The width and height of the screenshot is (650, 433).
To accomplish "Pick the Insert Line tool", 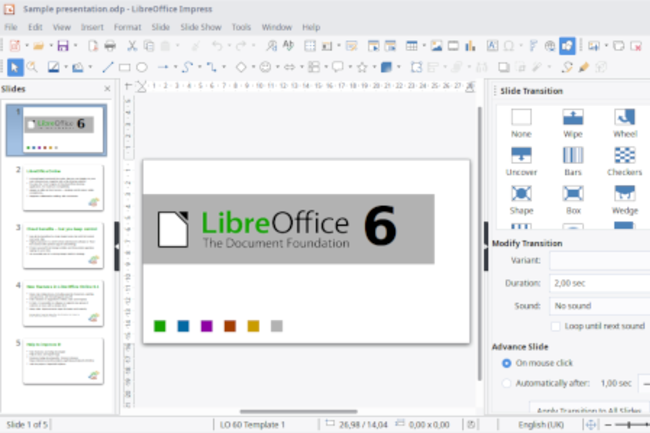I will click(107, 67).
